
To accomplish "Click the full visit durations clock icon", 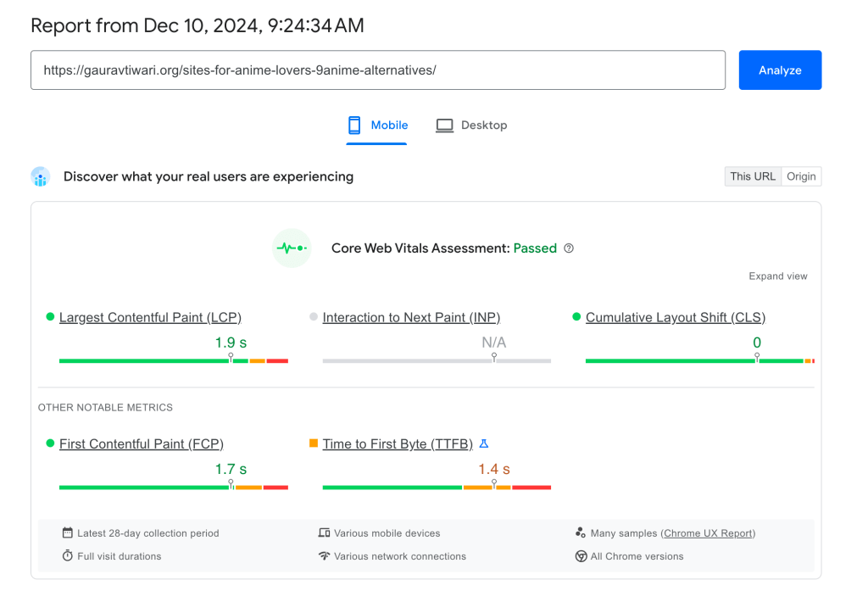I will (68, 555).
